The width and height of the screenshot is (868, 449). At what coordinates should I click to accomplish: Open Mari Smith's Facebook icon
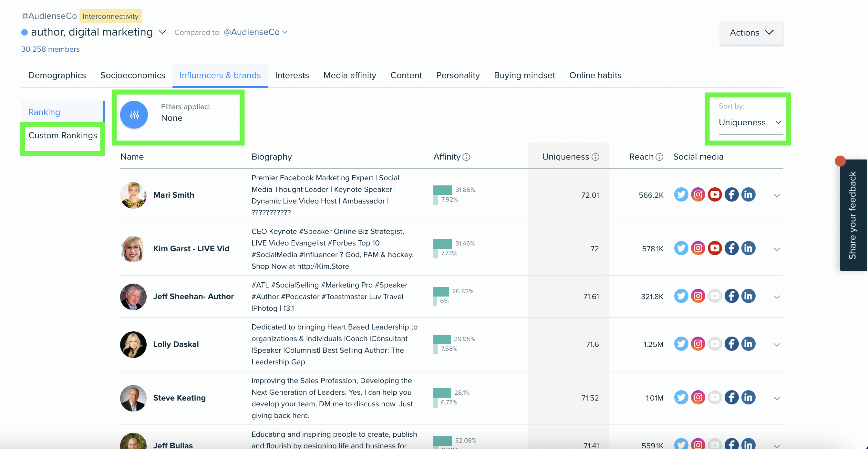731,194
